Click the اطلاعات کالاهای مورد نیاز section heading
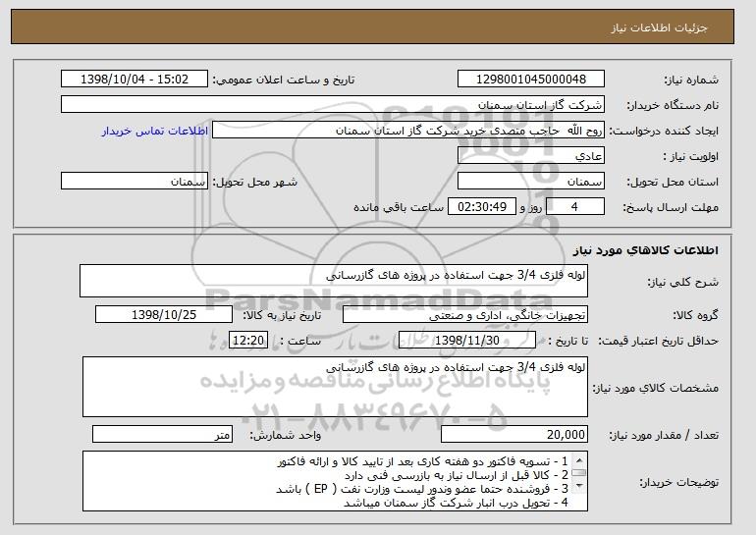The width and height of the screenshot is (756, 535). 646,250
